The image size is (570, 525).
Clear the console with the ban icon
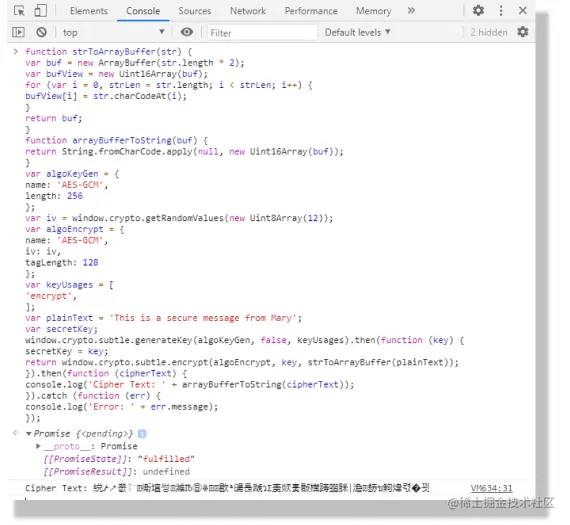coord(41,32)
